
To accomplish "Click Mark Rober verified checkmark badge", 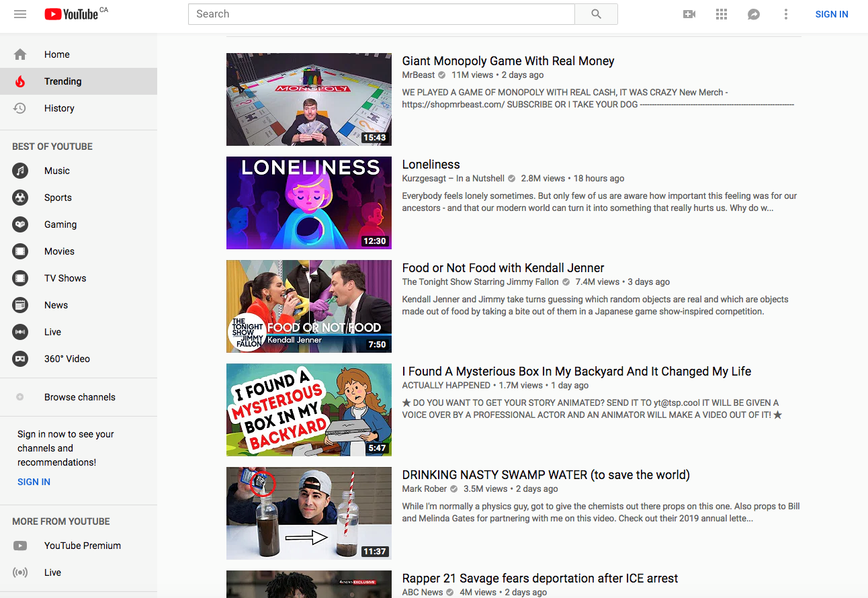I will click(x=453, y=489).
